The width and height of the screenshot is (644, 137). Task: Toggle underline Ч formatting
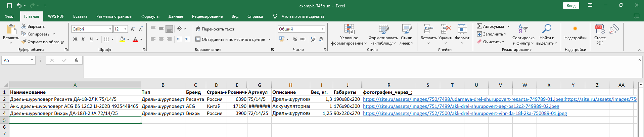click(91, 39)
